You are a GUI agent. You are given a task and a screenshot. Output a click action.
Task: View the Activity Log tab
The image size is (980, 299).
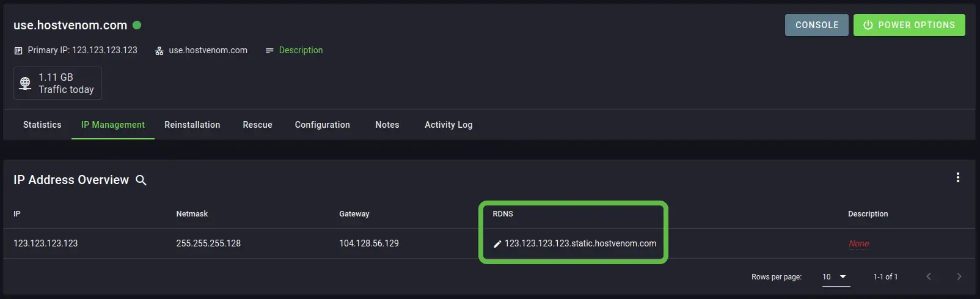pos(448,125)
